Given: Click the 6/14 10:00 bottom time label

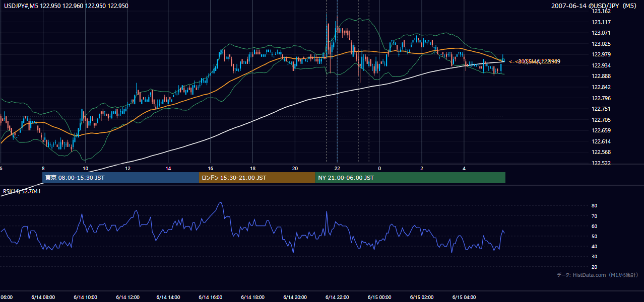Looking at the screenshot, I should 85,297.
